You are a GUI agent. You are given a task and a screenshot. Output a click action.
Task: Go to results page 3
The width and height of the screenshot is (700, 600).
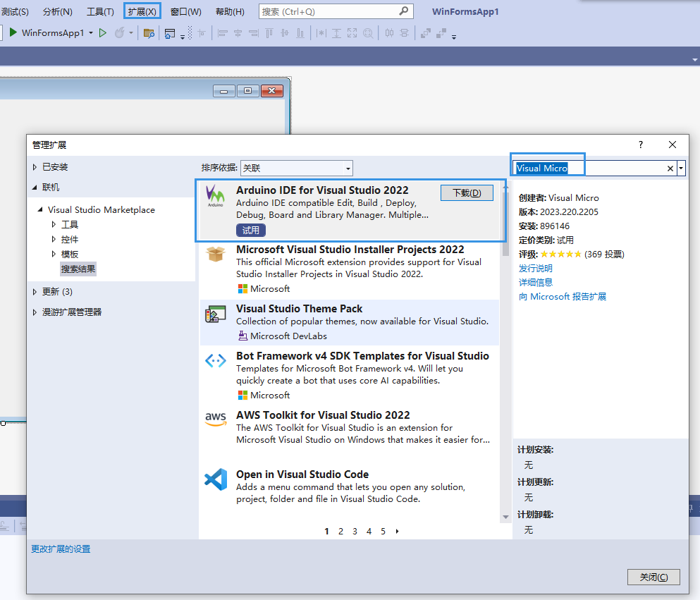click(355, 531)
